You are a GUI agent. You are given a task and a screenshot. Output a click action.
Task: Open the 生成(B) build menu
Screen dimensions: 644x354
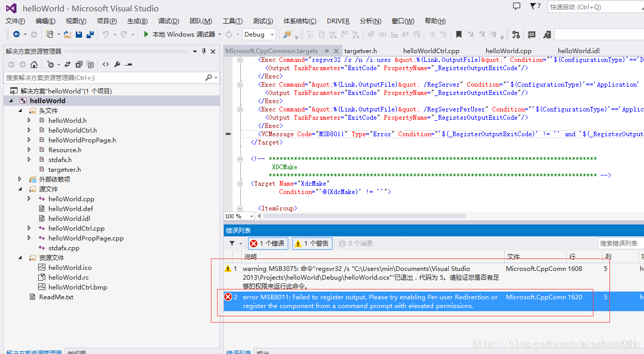click(x=138, y=21)
